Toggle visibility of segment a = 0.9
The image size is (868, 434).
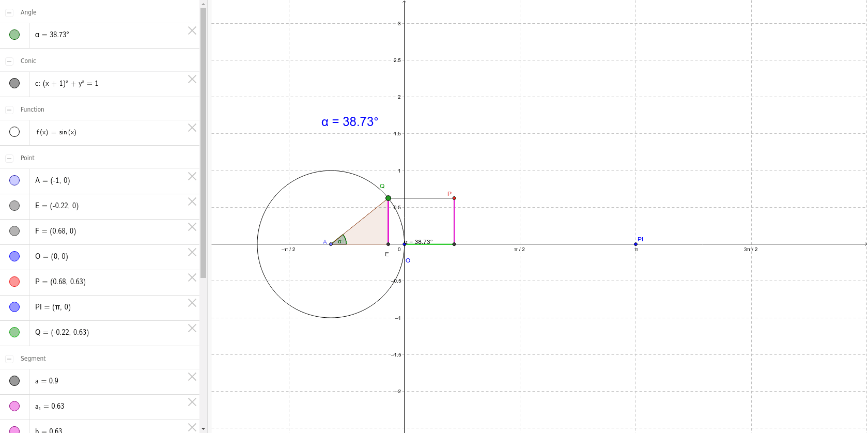(x=14, y=381)
